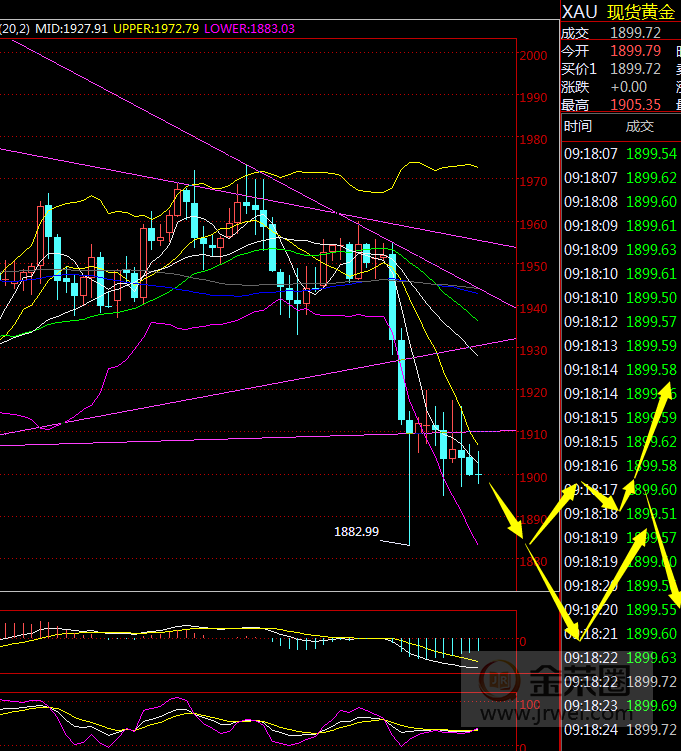Click the JR logo icon in the watermark
The width and height of the screenshot is (681, 751).
coord(497,682)
